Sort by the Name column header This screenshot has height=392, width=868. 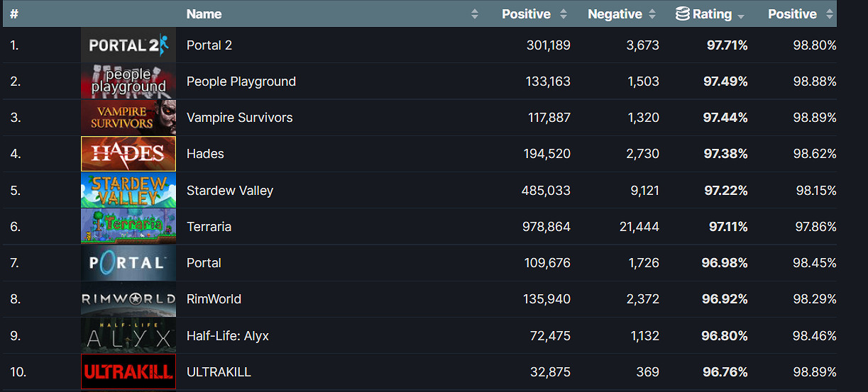tap(204, 14)
